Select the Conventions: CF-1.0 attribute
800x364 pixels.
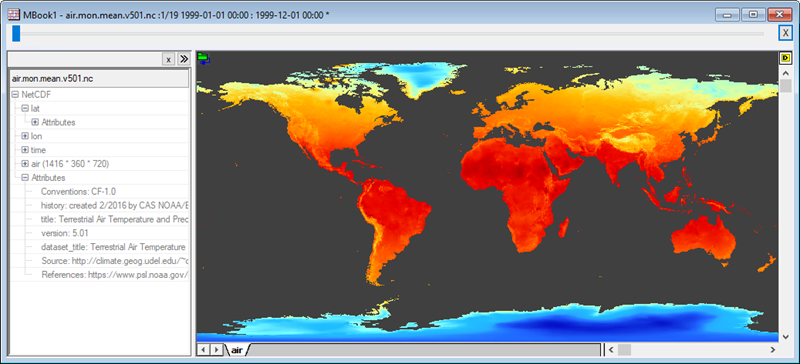(79, 191)
